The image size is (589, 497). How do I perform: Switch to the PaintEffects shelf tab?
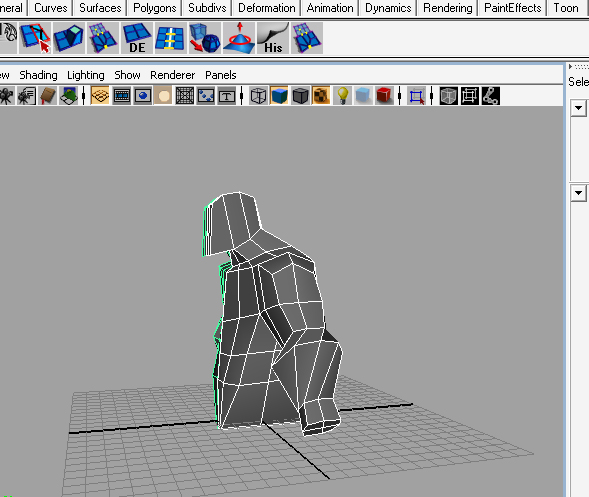[513, 8]
